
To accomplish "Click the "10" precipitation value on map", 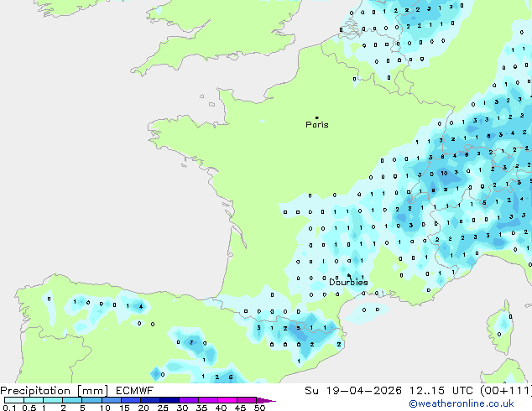I will pyautogui.click(x=444, y=174).
